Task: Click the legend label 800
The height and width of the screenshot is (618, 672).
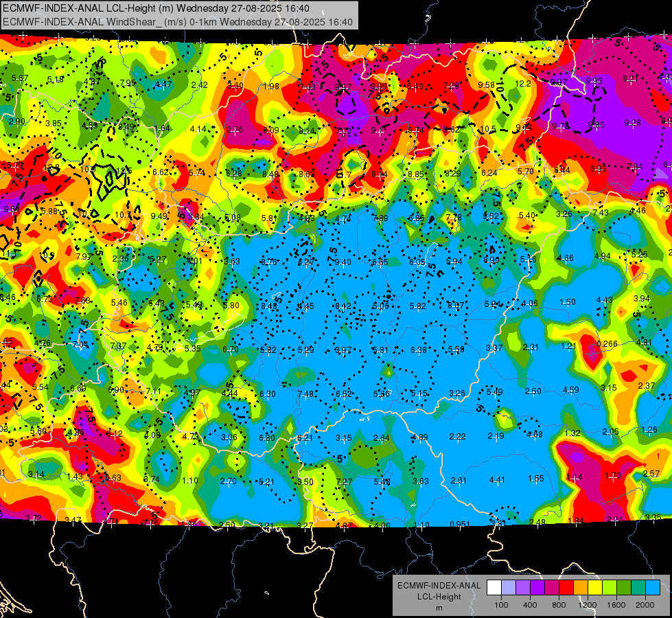Action: [559, 605]
